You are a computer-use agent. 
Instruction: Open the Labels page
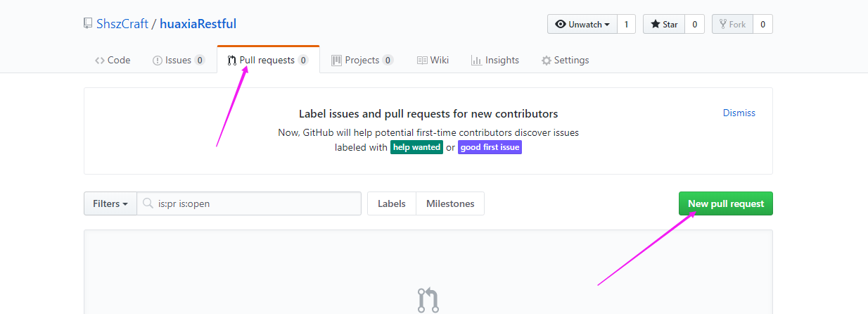pos(392,203)
